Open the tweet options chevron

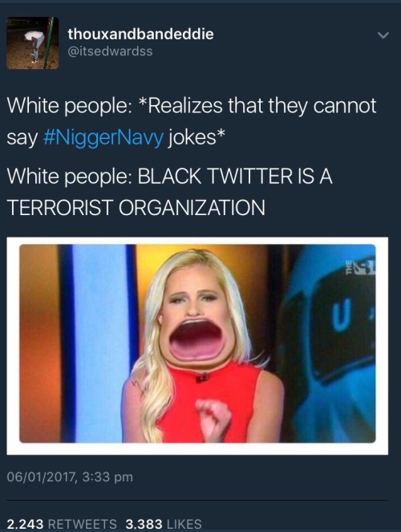[383, 35]
